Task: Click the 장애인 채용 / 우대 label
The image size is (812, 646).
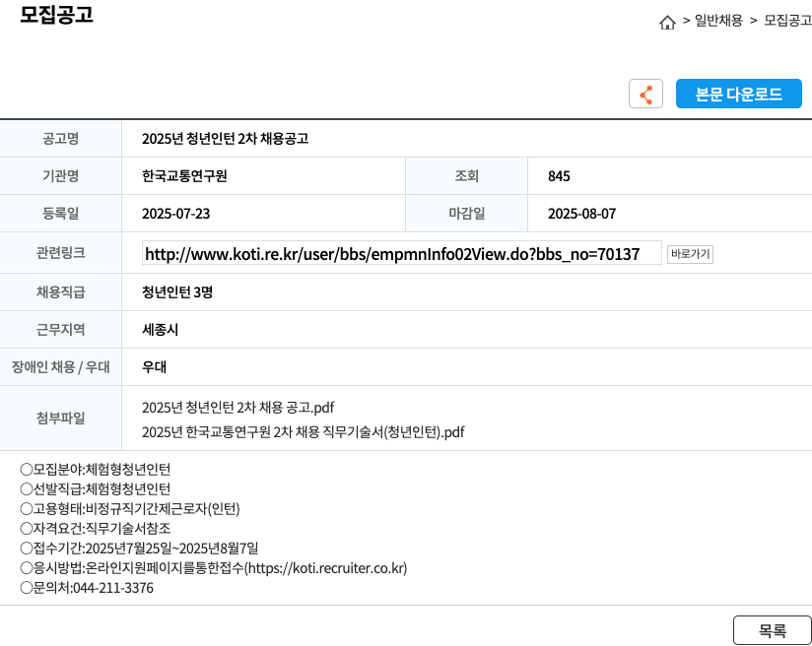Action: [60, 366]
